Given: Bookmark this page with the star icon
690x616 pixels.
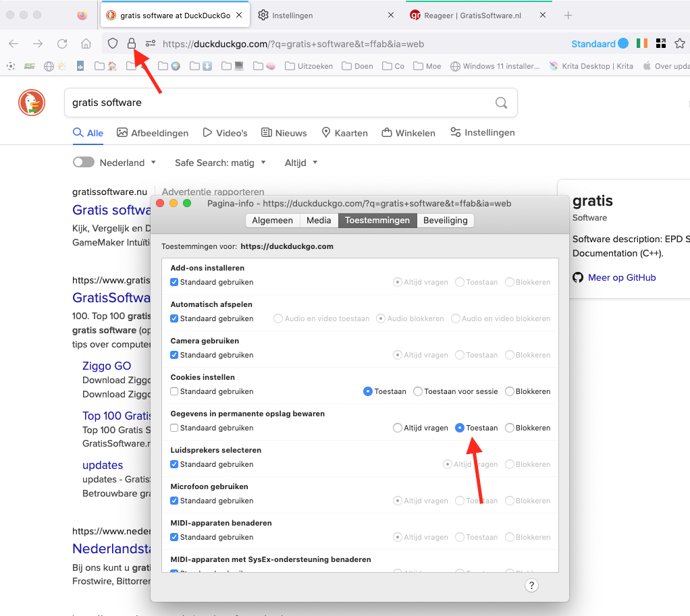Looking at the screenshot, I should pos(680,44).
